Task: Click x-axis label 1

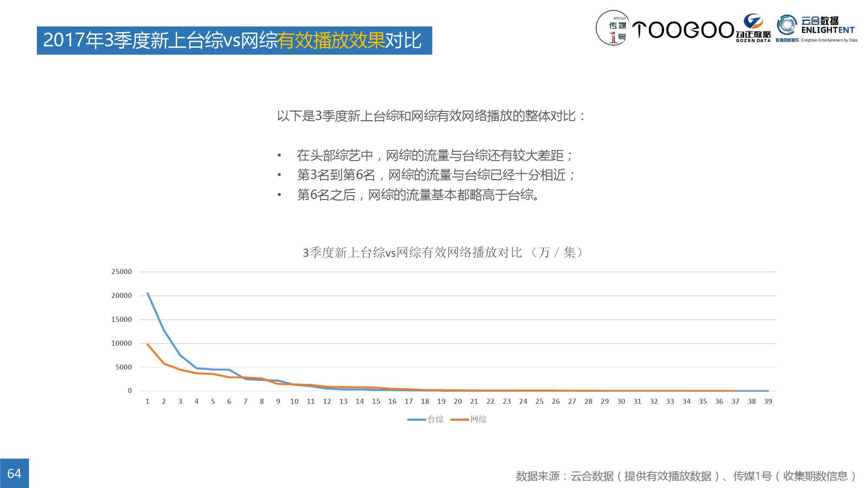Action: [148, 402]
